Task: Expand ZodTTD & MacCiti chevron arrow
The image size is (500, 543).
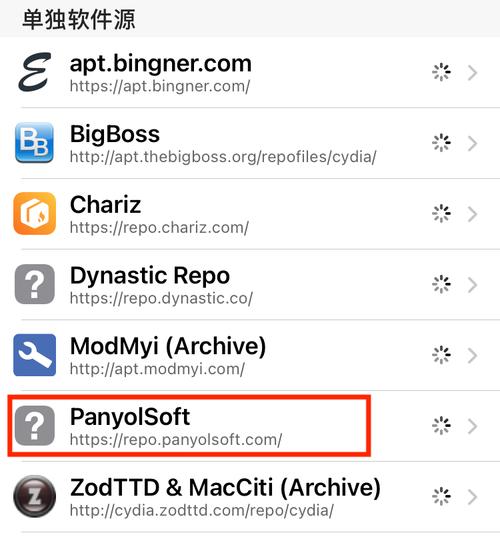Action: tap(473, 497)
